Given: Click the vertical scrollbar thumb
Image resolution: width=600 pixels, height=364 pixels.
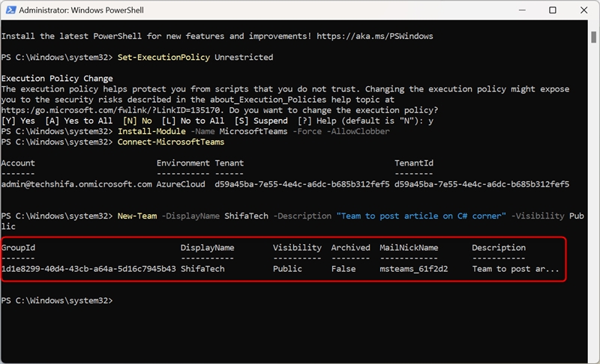Looking at the screenshot, I should point(593,37).
